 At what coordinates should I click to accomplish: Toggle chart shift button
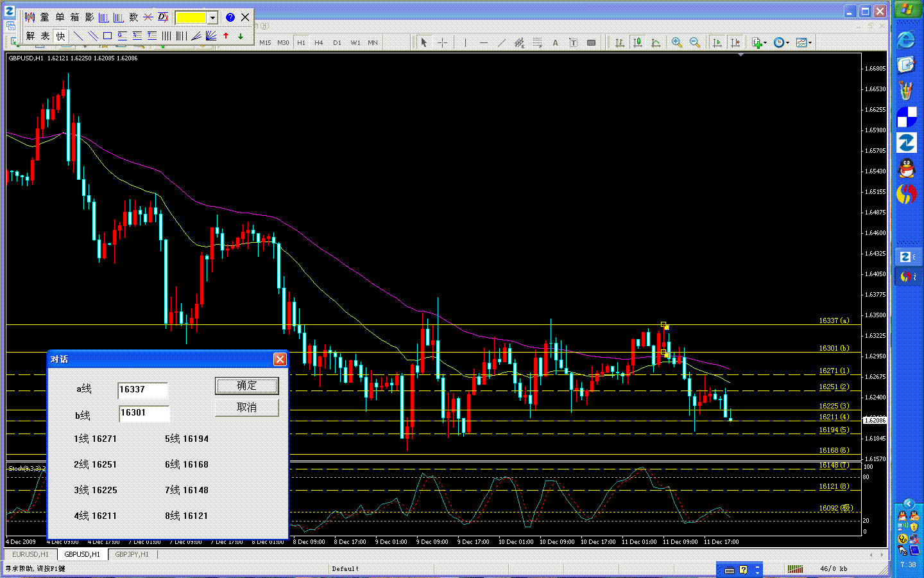735,42
